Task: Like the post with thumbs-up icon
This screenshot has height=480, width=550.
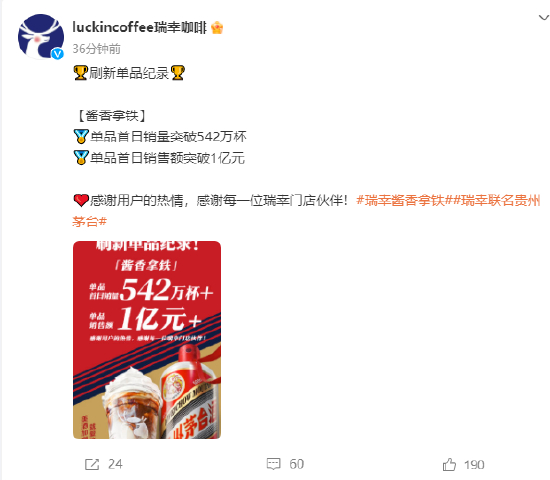Action: (x=449, y=465)
